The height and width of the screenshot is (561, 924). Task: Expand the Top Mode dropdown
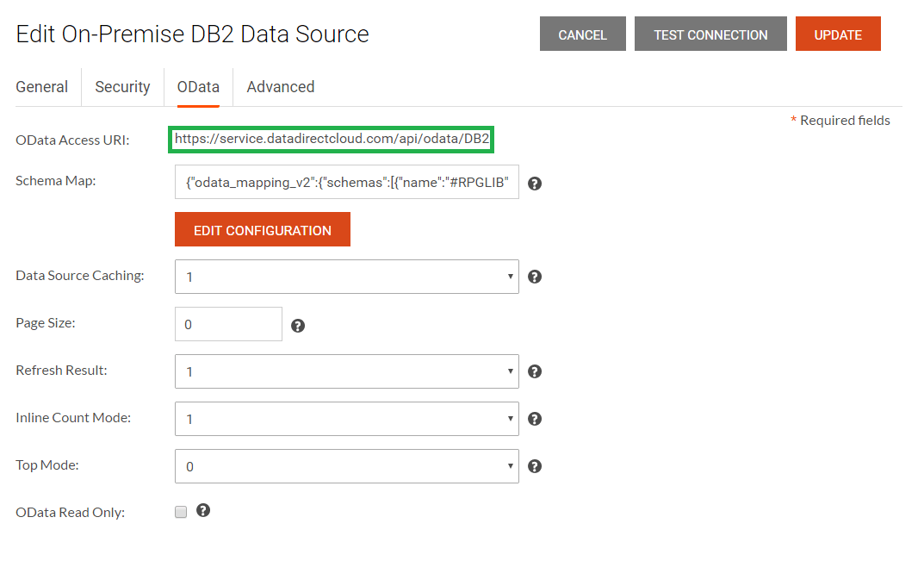tap(346, 466)
